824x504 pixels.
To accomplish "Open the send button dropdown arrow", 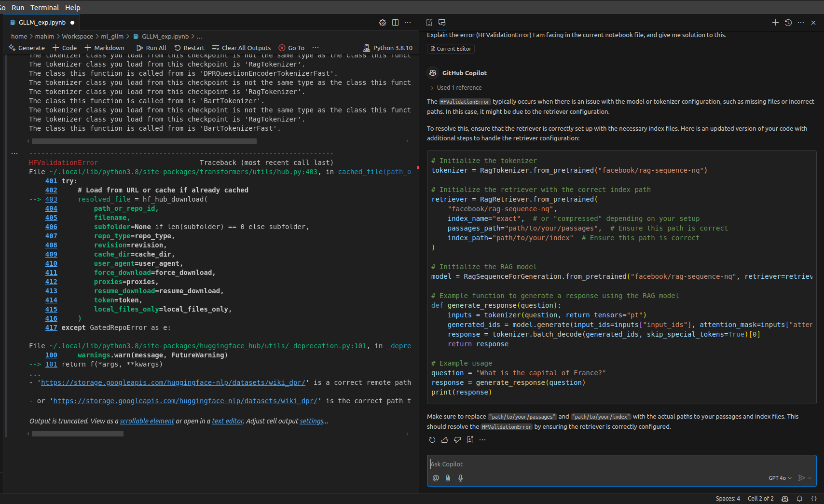I will pyautogui.click(x=810, y=478).
